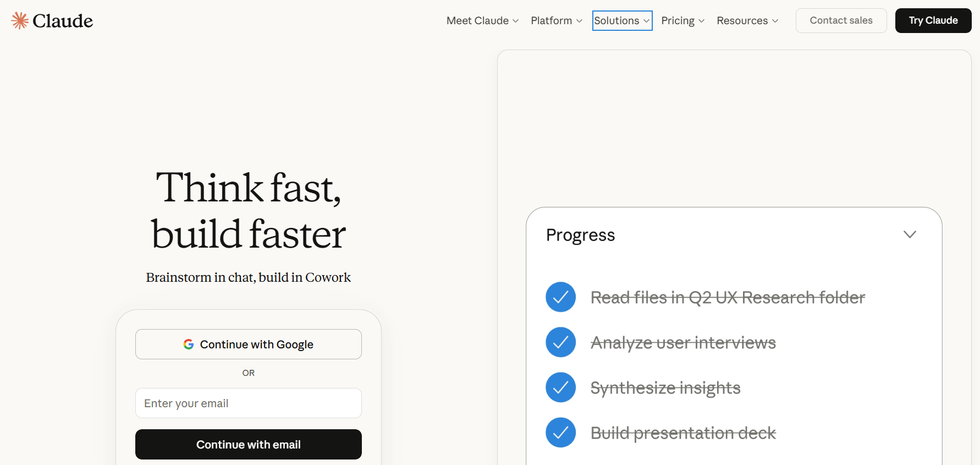
Task: Collapse the Progress panel with its chevron
Action: [910, 234]
